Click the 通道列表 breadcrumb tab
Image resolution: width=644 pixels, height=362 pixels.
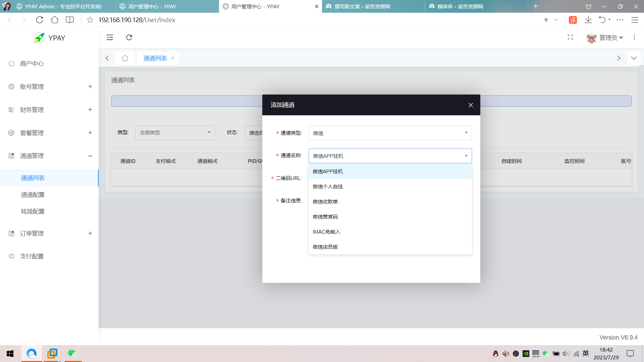tap(155, 58)
